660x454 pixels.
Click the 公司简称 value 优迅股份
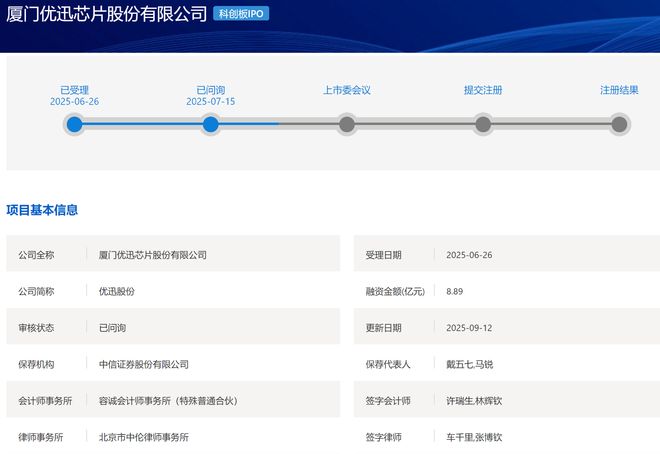pyautogui.click(x=117, y=291)
